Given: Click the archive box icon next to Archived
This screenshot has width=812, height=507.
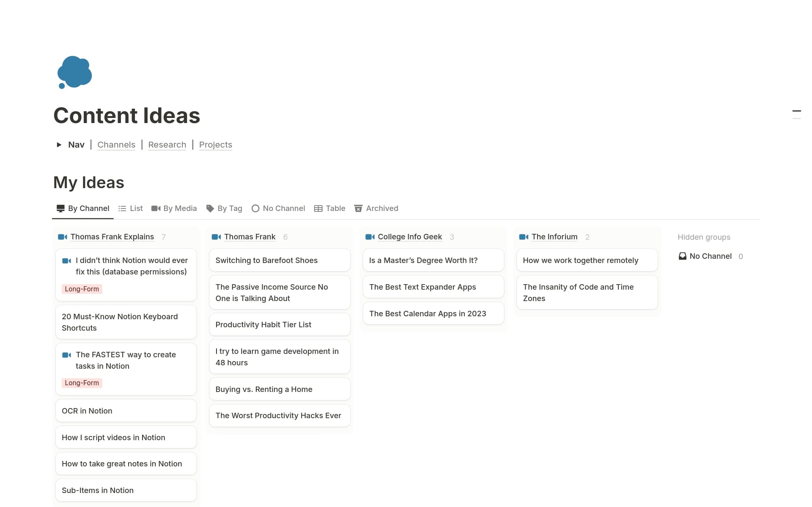Looking at the screenshot, I should 358,208.
